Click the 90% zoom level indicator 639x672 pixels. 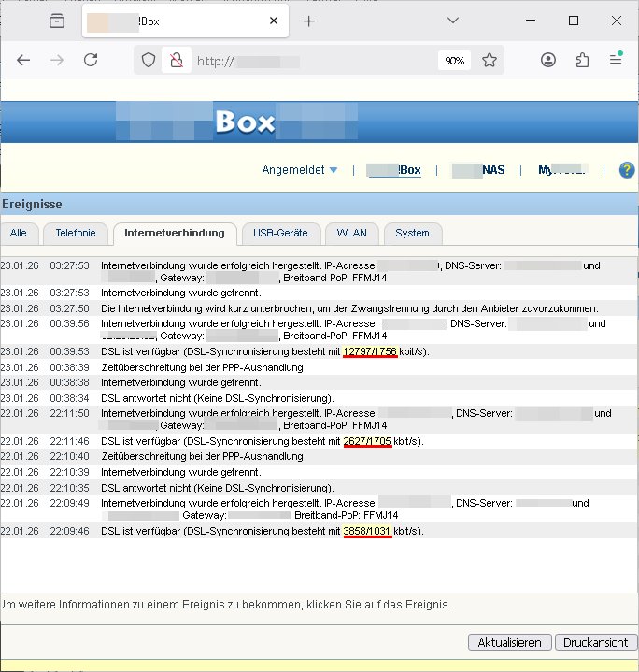454,60
